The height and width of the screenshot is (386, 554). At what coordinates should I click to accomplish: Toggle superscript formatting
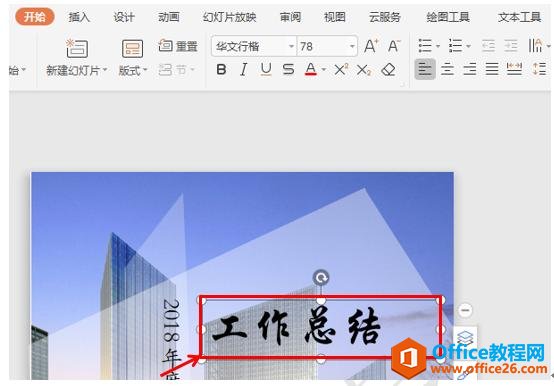tap(341, 70)
